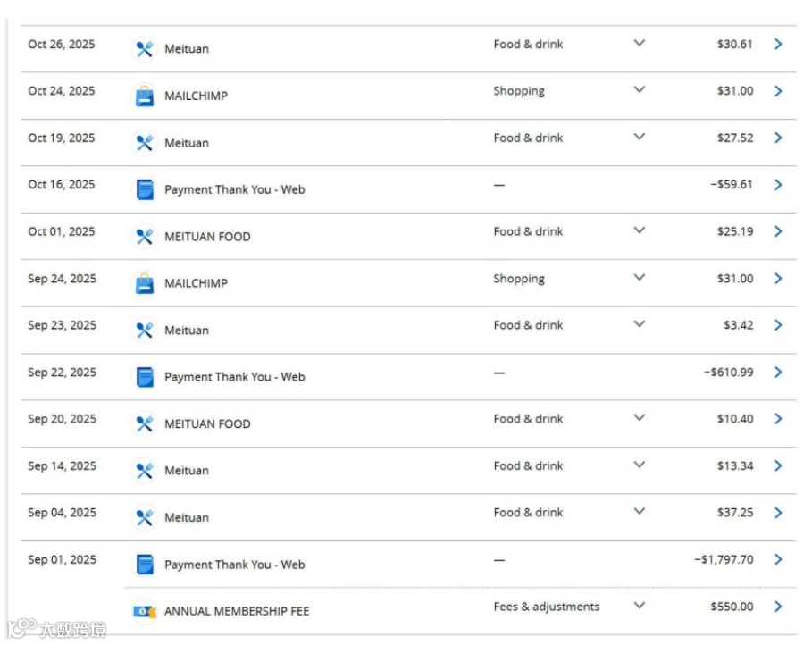Click Food & drink label for Oct 26
Screen dimensions: 812x645
(x=528, y=45)
